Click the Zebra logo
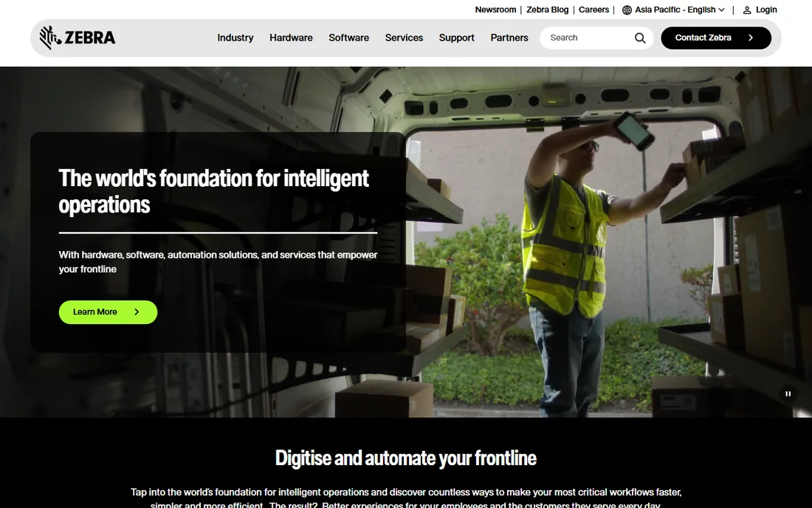Image resolution: width=812 pixels, height=508 pixels. 78,38
